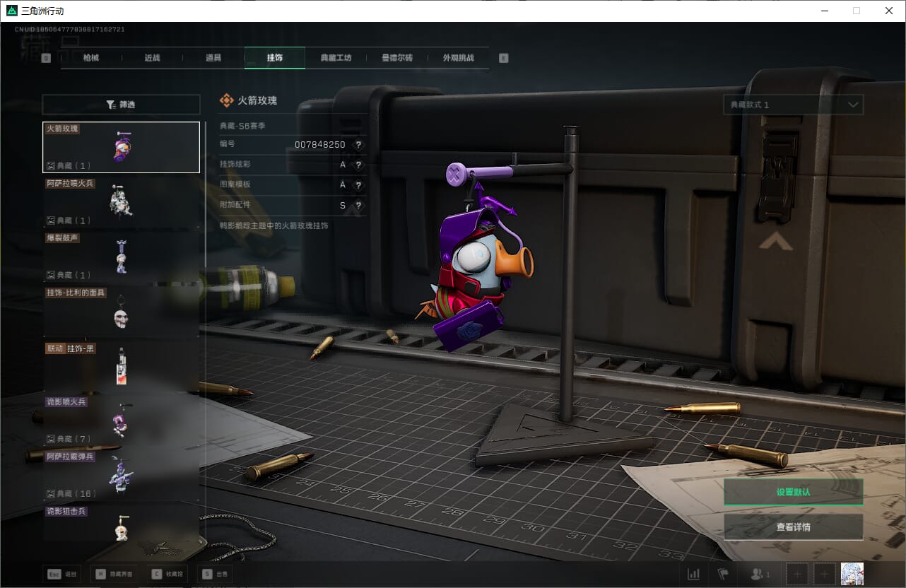
Task: Click the E next-tab key icon
Action: pyautogui.click(x=504, y=59)
